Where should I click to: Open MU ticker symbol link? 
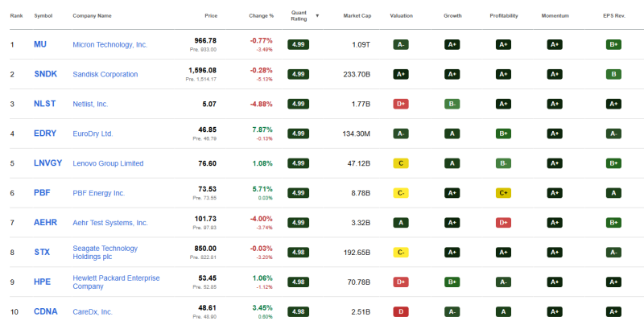(x=39, y=44)
